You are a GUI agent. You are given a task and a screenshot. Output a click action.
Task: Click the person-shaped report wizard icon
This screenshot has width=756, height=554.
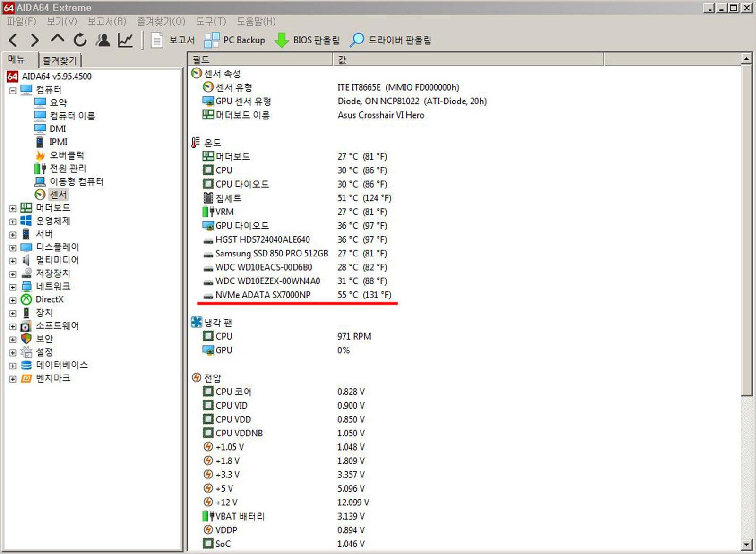[103, 40]
